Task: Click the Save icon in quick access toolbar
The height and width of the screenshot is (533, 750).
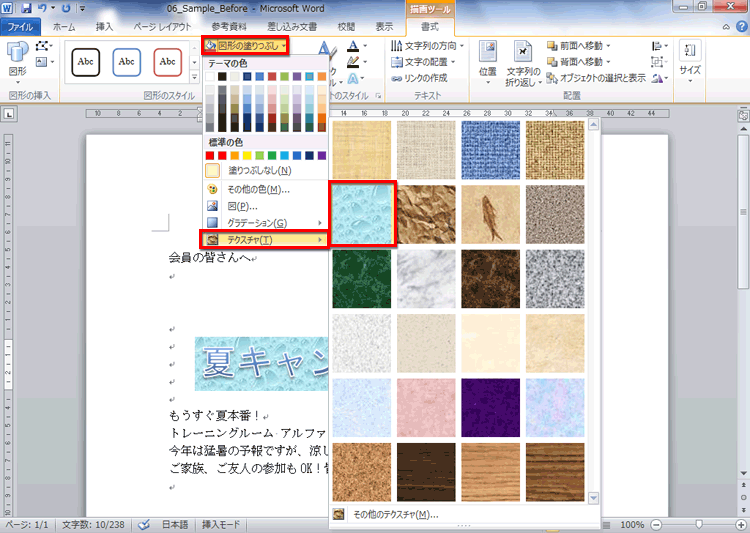Action: click(x=25, y=8)
